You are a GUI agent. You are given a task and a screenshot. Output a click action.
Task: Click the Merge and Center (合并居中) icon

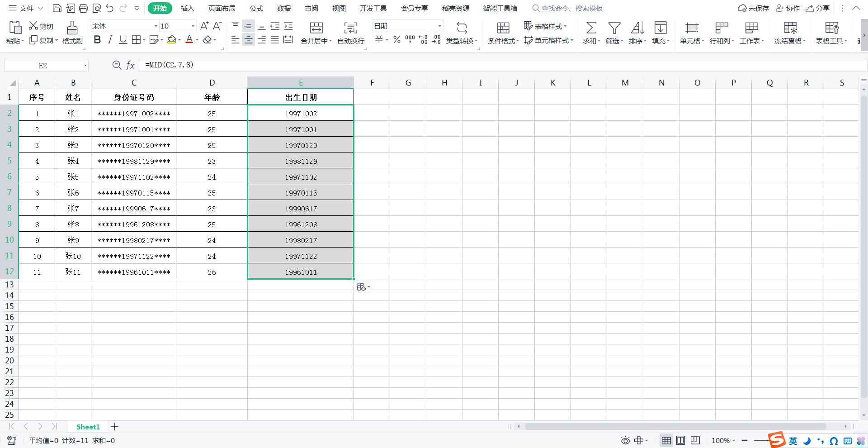(316, 28)
